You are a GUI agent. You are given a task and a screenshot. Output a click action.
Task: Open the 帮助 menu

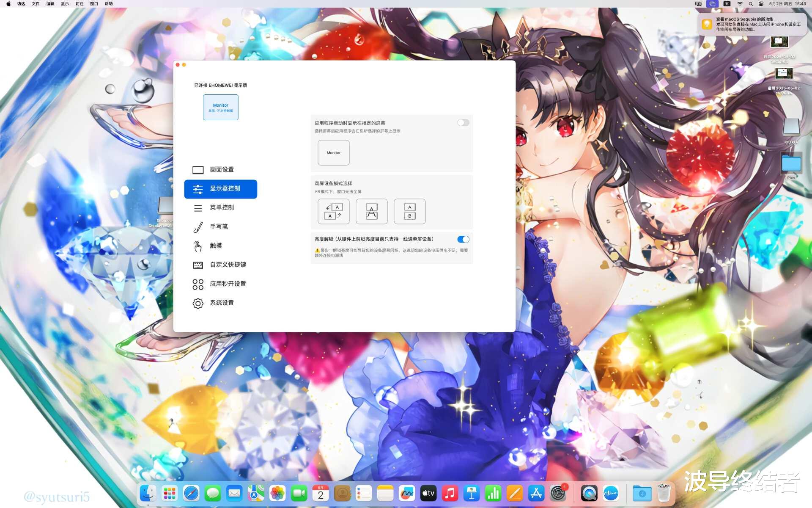click(x=109, y=4)
